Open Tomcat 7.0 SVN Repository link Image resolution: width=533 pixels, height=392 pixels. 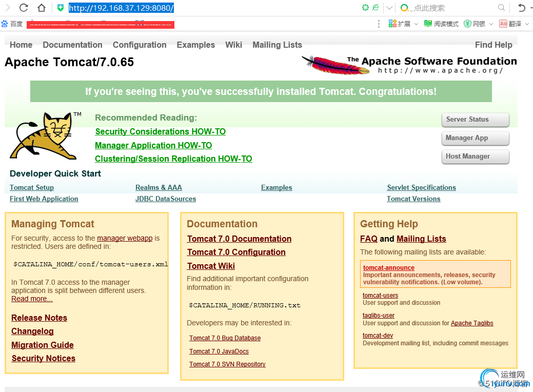point(227,364)
